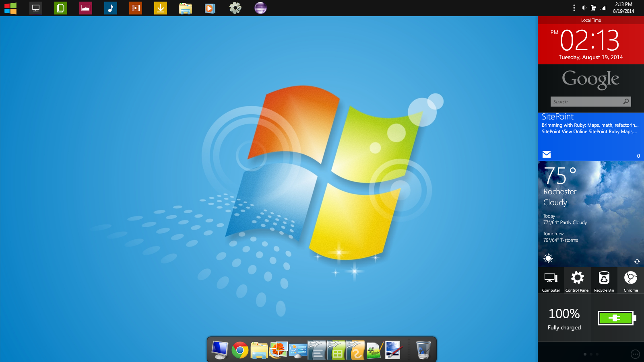
Task: Open the Photo Gallery flower icon in dock
Action: click(279, 350)
